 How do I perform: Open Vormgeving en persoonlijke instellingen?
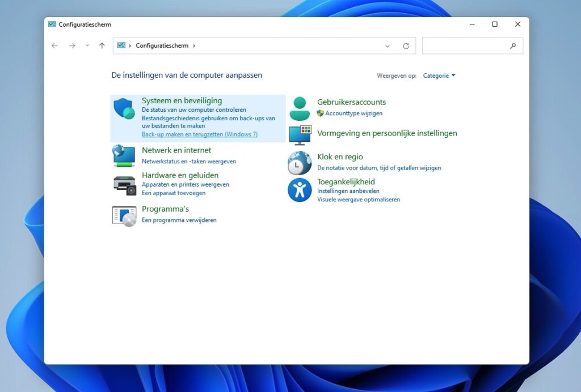click(387, 133)
